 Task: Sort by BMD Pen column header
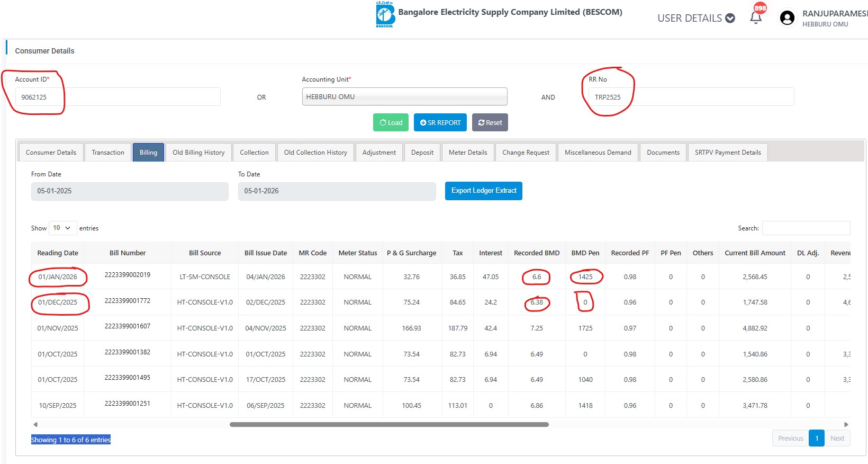click(585, 253)
